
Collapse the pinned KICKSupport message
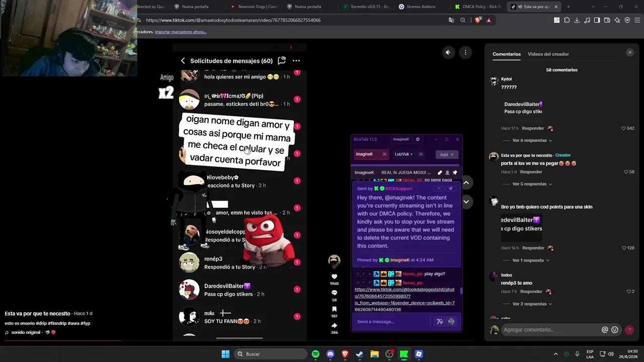point(438,189)
